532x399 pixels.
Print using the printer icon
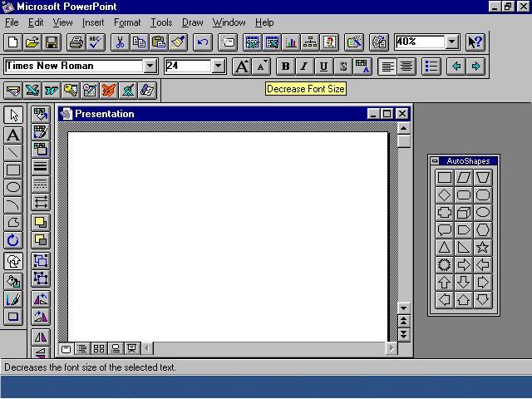(76, 42)
